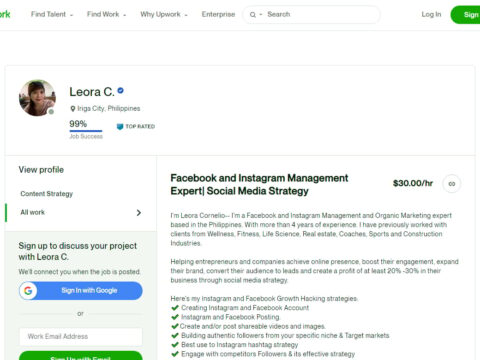The width and height of the screenshot is (480, 360).
Task: Click the Sign In with Google button
Action: (81, 291)
